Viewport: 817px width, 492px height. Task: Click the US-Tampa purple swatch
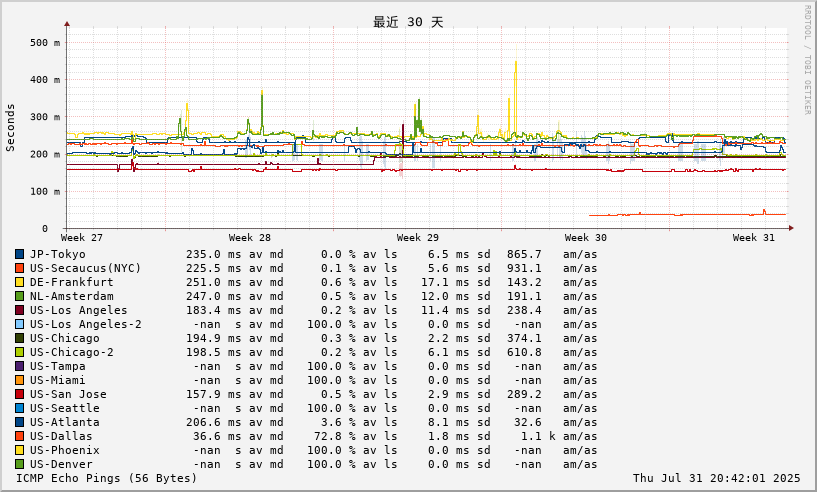[x=19, y=366]
